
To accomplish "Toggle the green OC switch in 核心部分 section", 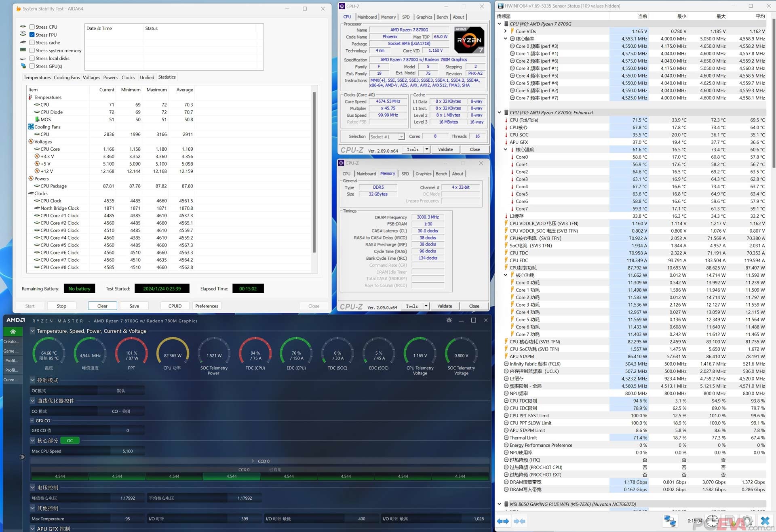I will tap(70, 440).
